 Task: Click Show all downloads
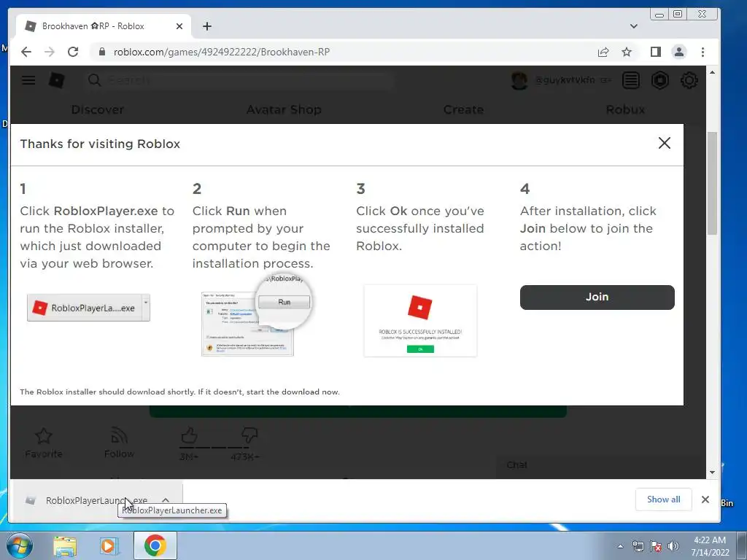(663, 499)
